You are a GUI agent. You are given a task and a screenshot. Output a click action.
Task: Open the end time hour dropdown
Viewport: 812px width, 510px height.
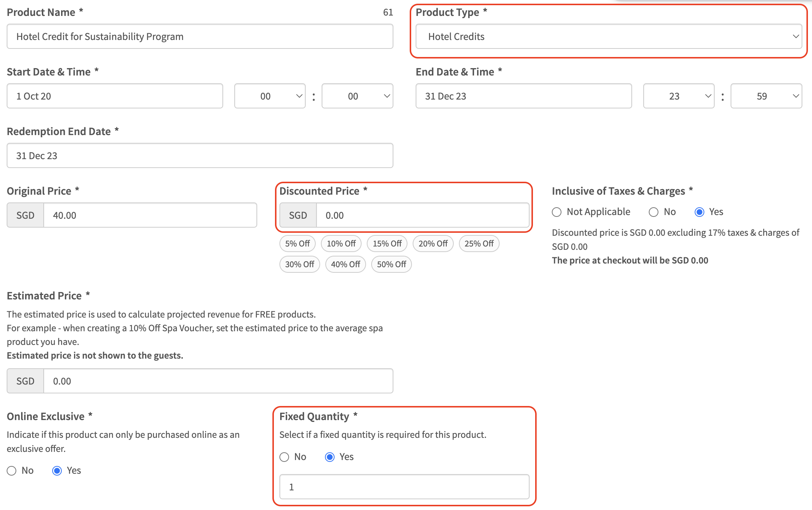(x=678, y=96)
